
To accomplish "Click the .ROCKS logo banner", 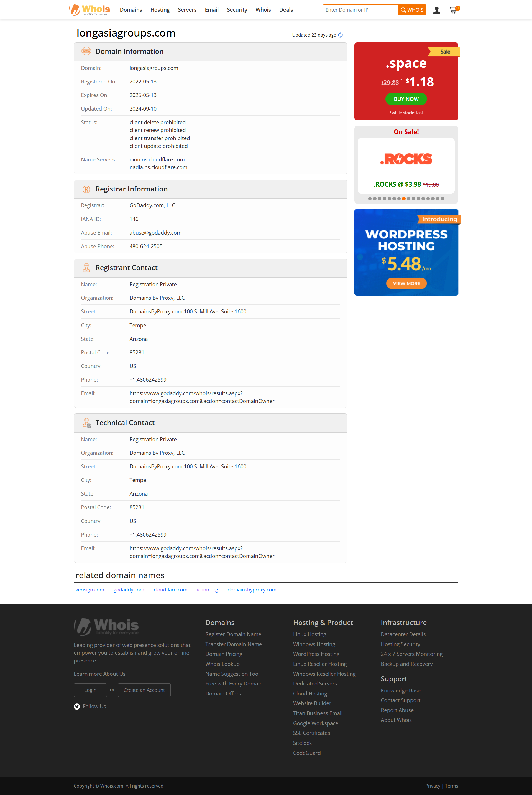I will [x=406, y=159].
